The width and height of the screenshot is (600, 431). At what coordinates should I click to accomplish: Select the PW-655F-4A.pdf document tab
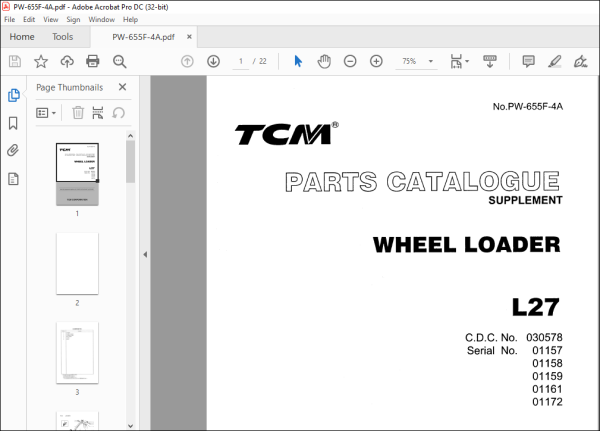pyautogui.click(x=143, y=37)
